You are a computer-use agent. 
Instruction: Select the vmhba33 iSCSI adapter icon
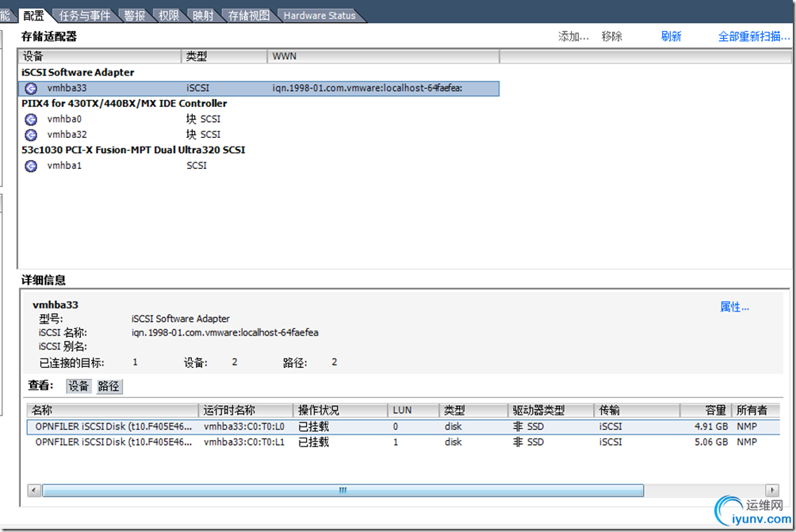point(31,88)
